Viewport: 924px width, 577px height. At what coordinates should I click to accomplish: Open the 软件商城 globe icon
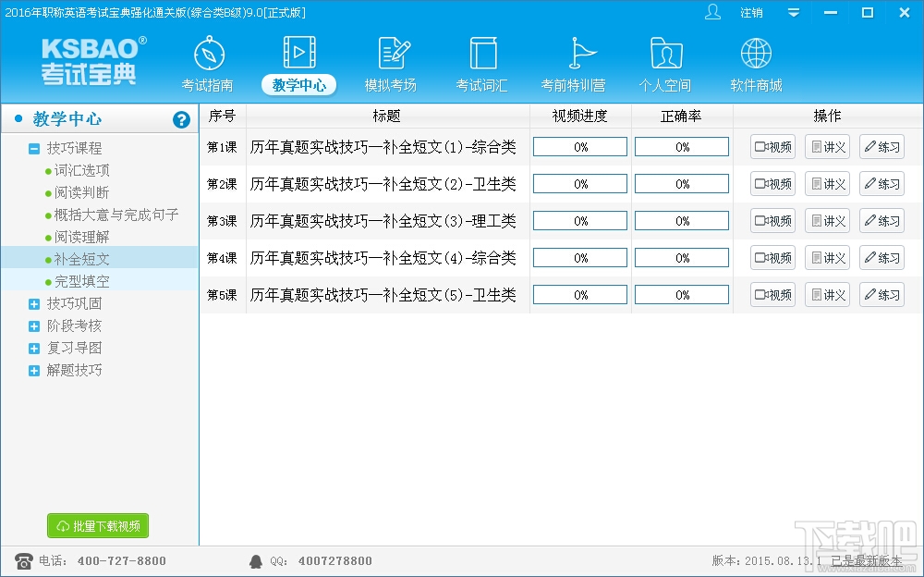[756, 53]
